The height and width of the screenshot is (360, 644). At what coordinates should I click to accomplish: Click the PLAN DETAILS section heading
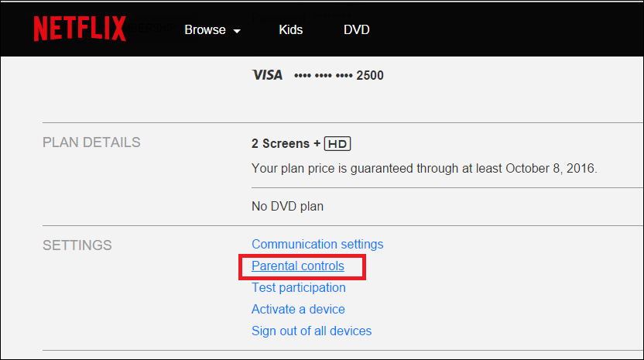(91, 142)
